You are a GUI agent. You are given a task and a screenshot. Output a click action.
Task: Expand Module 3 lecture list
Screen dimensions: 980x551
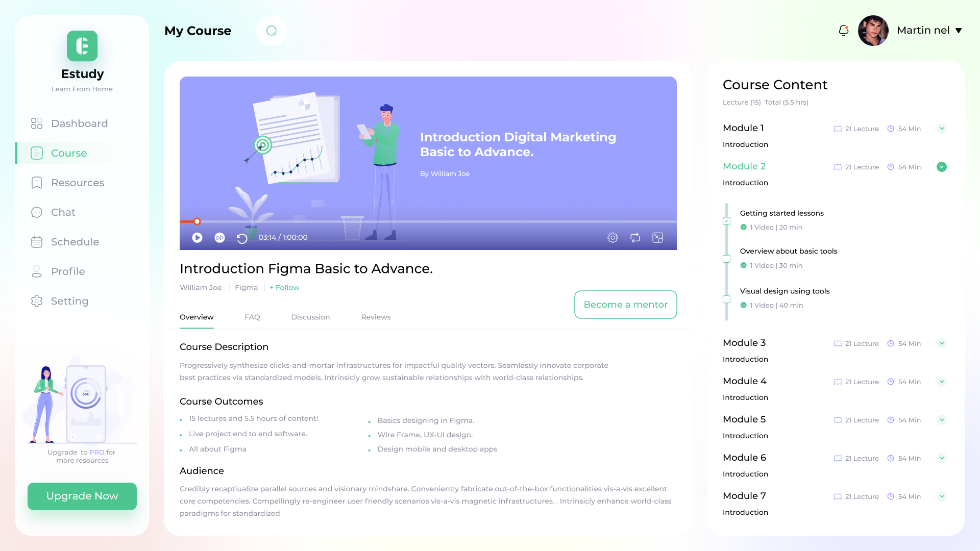[x=942, y=343]
